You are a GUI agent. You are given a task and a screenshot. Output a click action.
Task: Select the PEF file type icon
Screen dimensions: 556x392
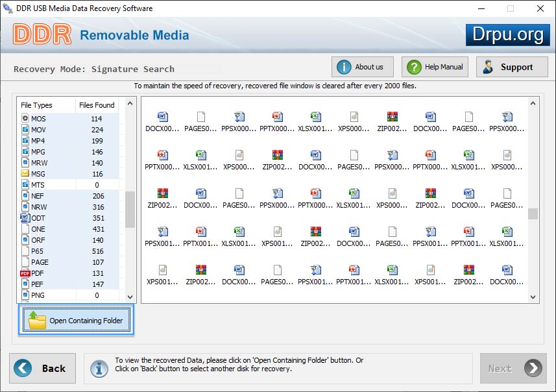click(x=25, y=284)
